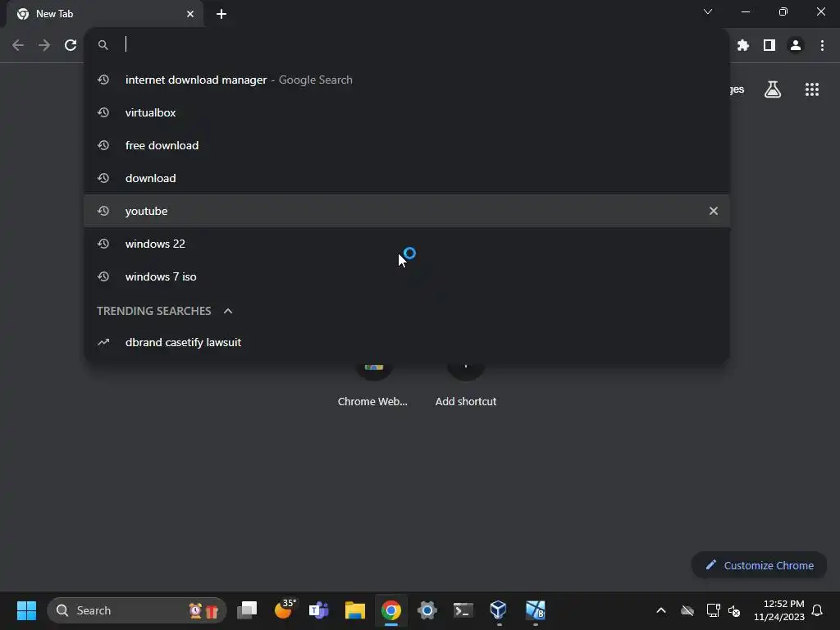840x630 pixels.
Task: Select 'windows 7 iso' suggestion
Action: (x=407, y=276)
